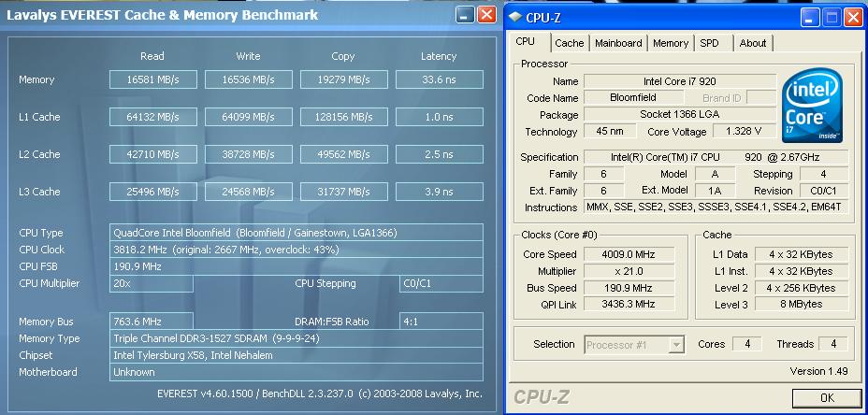This screenshot has width=868, height=415.
Task: Click the L1 Inst. 4 x 32 KBytes field
Action: (801, 271)
